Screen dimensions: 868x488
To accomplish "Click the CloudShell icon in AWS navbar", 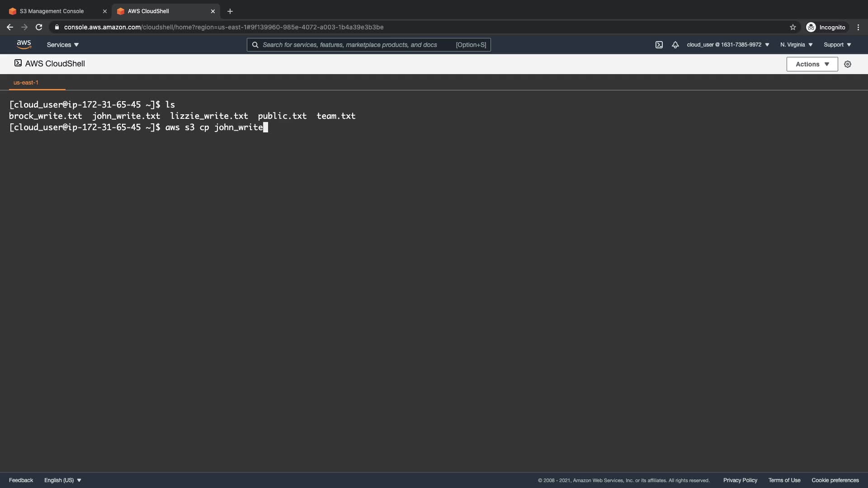I will (659, 45).
